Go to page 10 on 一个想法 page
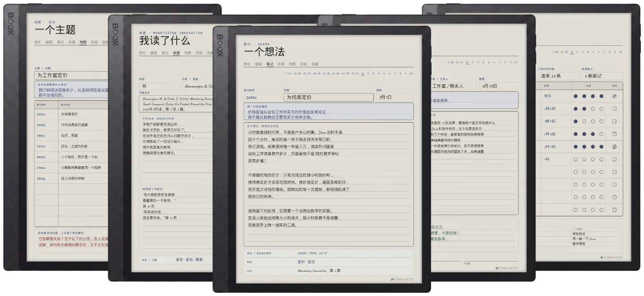644x296 pixels. (411, 73)
